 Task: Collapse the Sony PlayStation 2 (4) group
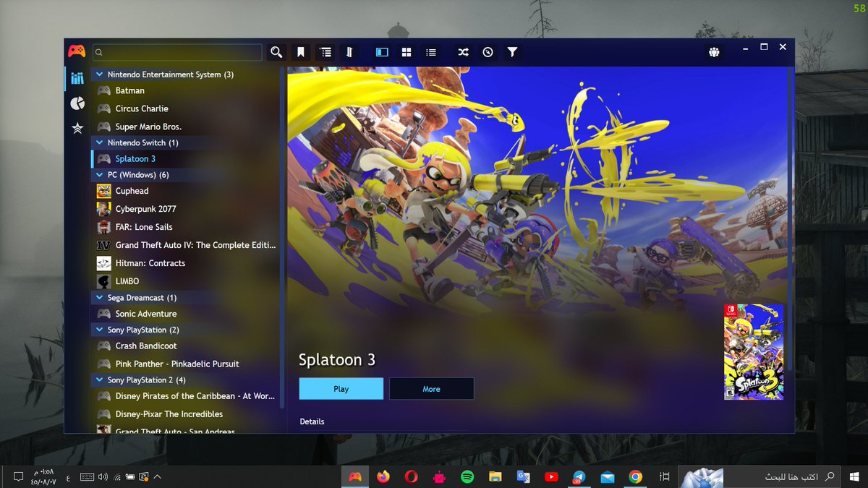pos(100,380)
